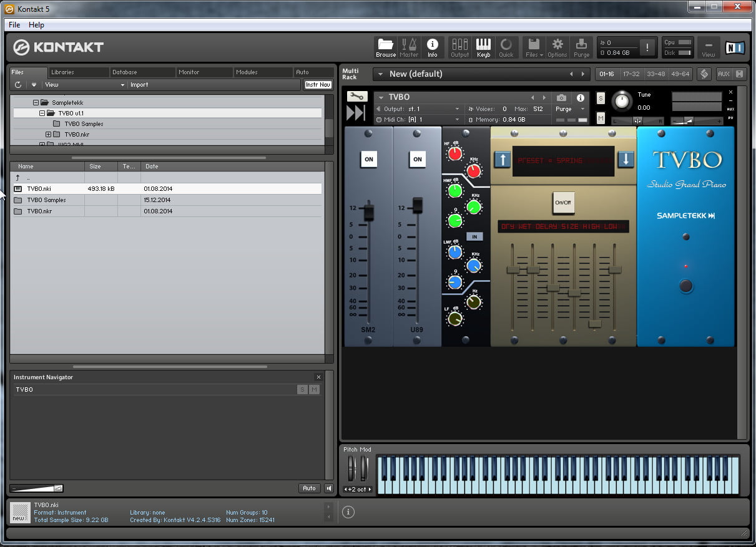Remove TVBO instrument with X
Viewport: 756px width, 547px height.
coord(730,92)
